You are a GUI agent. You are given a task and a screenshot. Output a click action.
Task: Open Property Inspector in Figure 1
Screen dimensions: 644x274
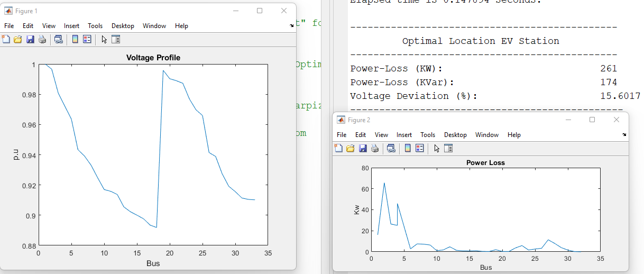tap(116, 39)
